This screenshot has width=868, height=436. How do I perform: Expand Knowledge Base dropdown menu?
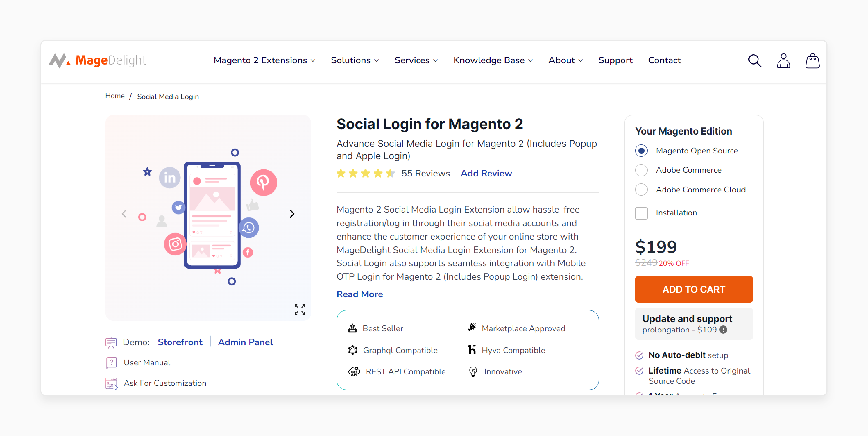point(493,60)
